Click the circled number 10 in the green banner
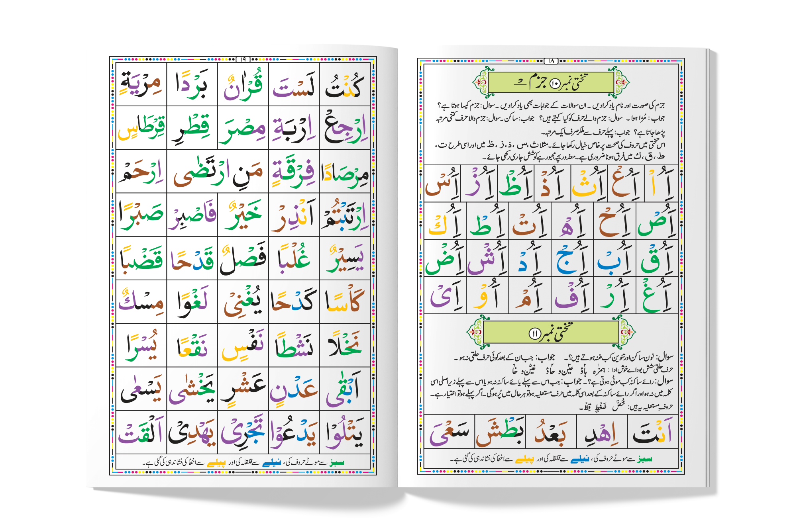 tap(555, 83)
